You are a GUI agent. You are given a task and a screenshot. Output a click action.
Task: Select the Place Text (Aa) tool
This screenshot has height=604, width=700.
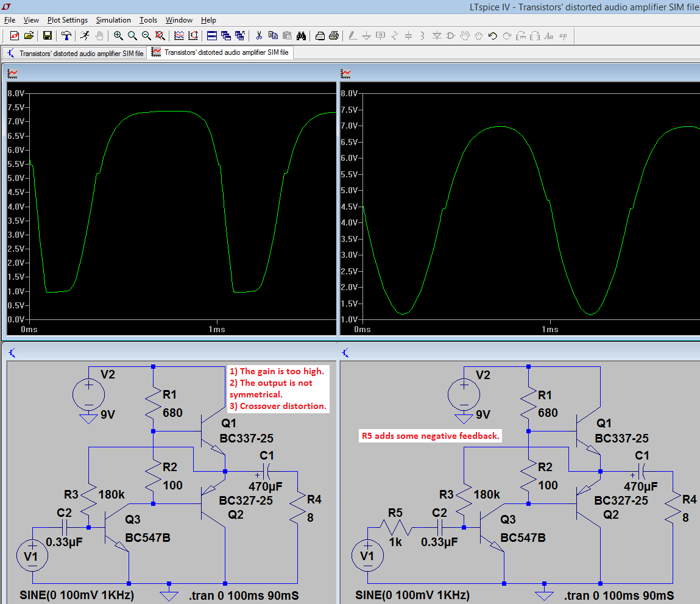[549, 36]
